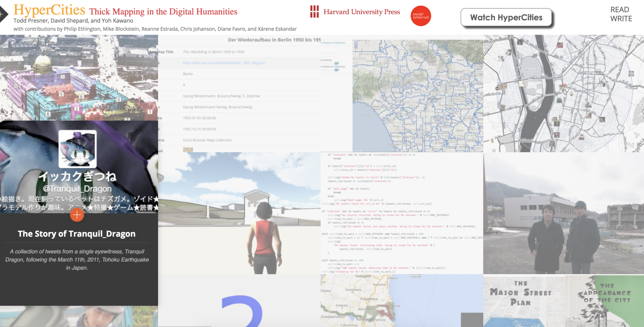Click the dark arrow plus icon at top-left
644x327 pixels.
(x=3, y=14)
